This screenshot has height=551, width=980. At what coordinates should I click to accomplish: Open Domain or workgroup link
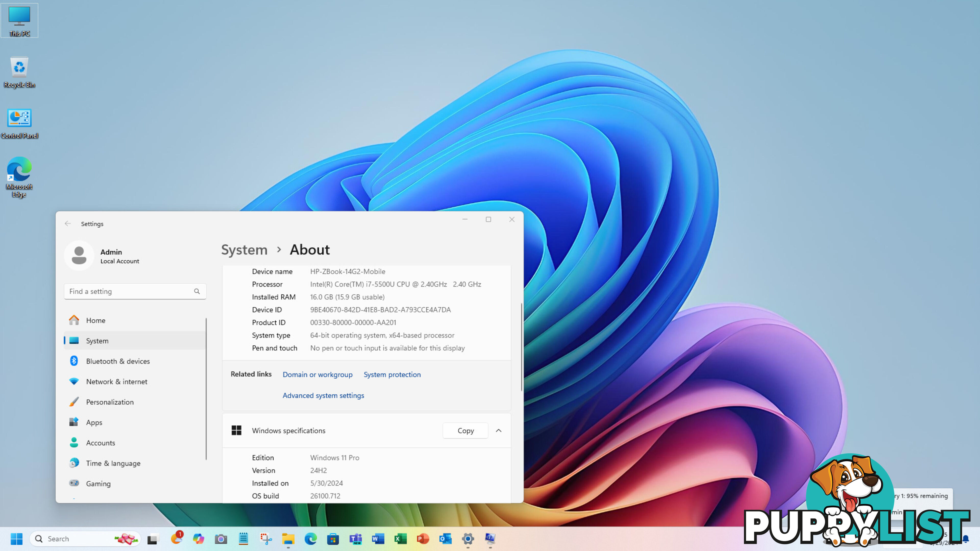click(317, 374)
